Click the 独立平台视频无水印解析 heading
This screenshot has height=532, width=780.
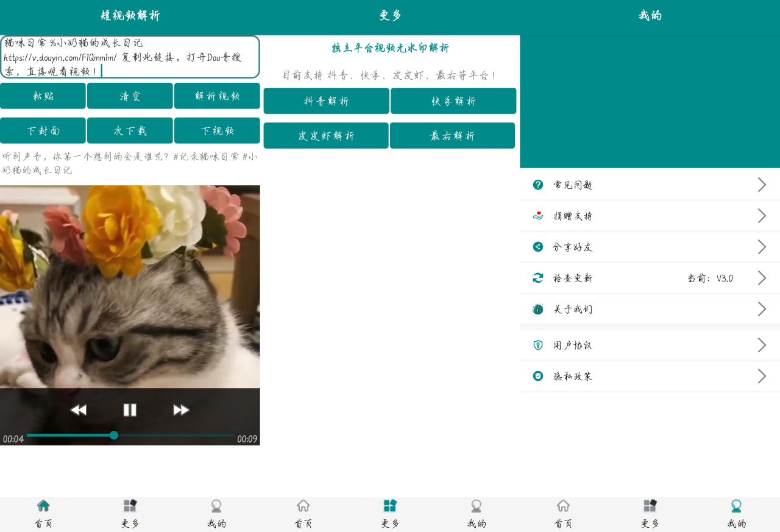[390, 48]
